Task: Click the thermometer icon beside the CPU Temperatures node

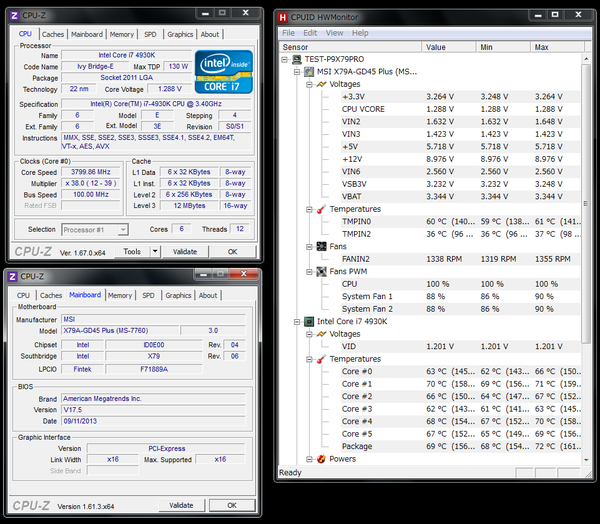Action: (x=321, y=359)
